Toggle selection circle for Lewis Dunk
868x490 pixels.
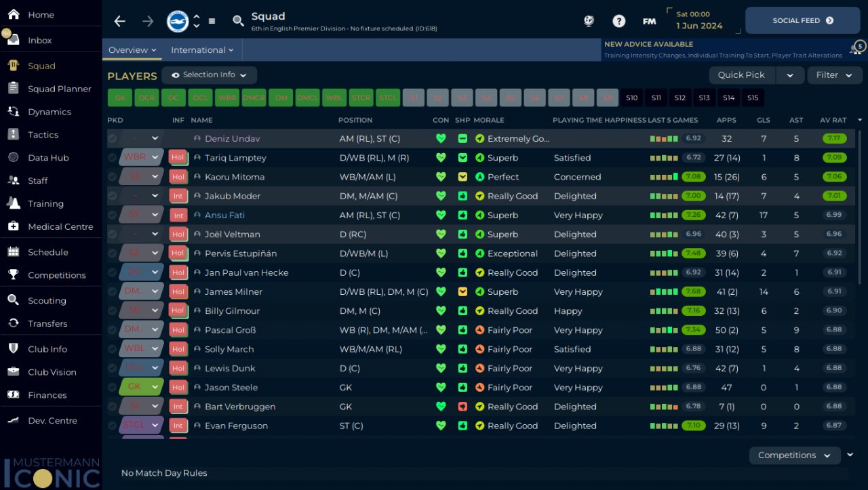112,368
